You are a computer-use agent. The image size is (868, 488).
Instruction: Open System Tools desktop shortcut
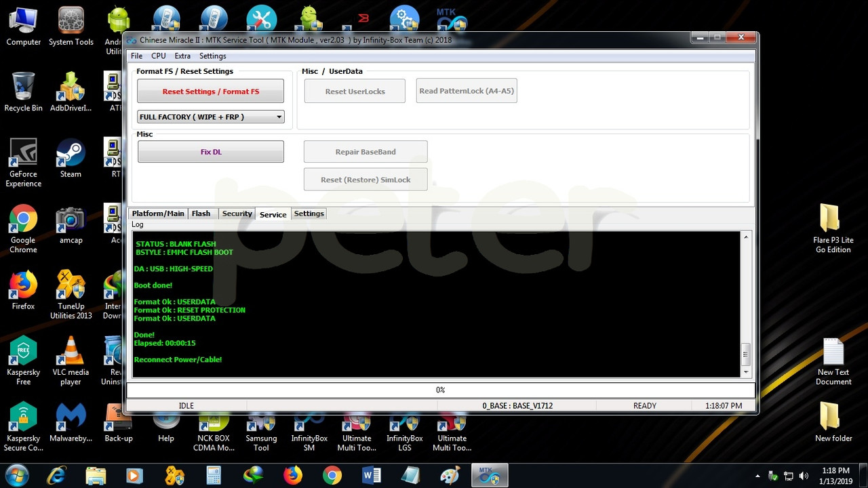tap(71, 27)
